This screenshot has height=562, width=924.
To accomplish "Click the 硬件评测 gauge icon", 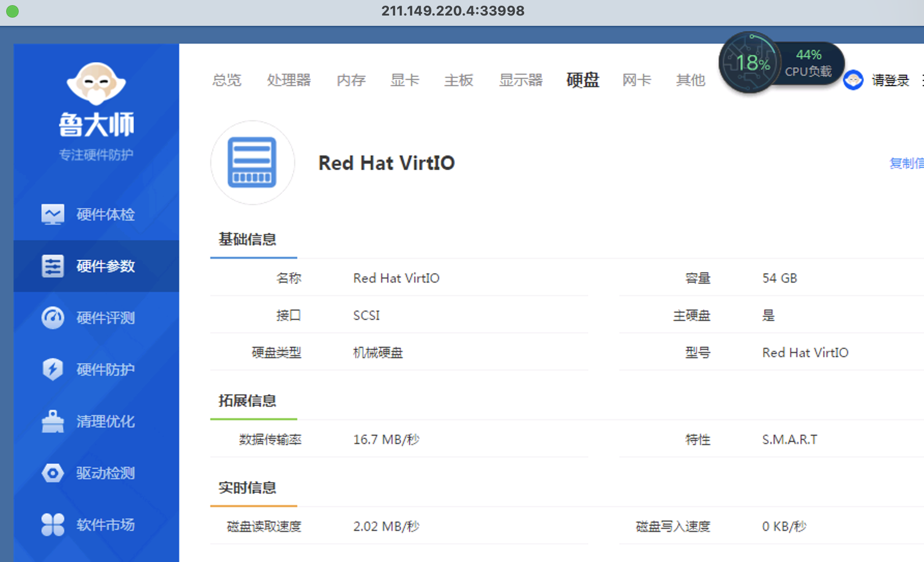I will click(x=53, y=318).
